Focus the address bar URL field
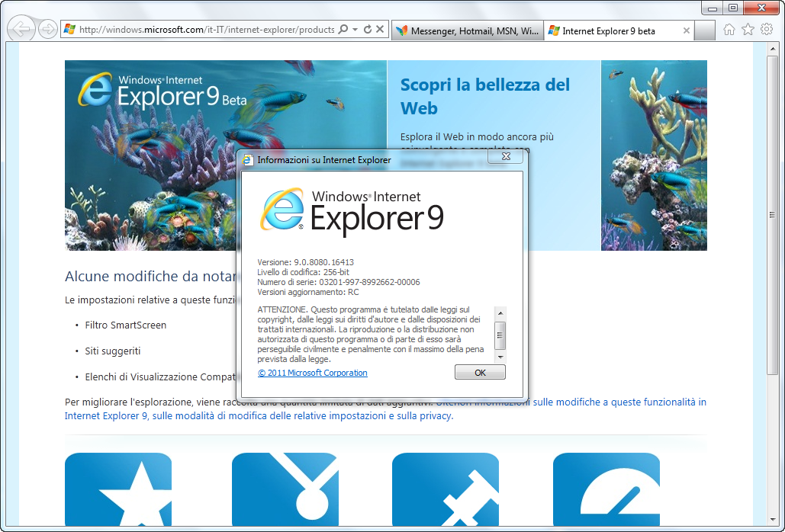Image resolution: width=785 pixels, height=532 pixels. [x=206, y=30]
